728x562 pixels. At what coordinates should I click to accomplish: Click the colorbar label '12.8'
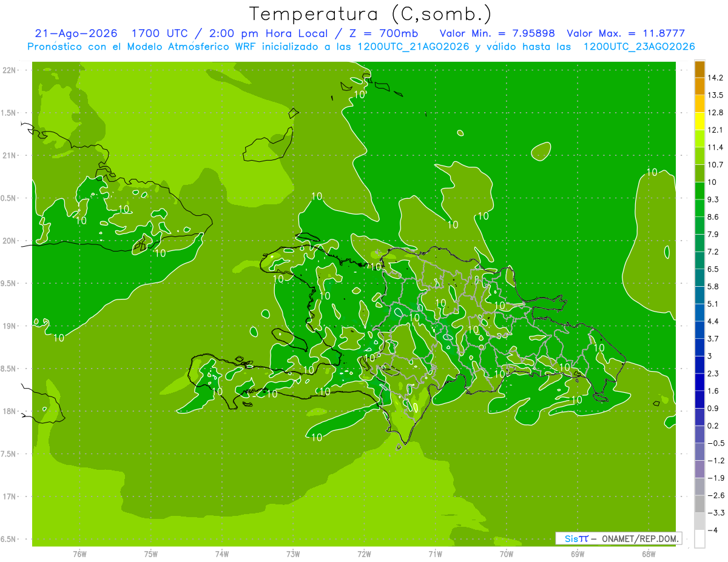[715, 113]
